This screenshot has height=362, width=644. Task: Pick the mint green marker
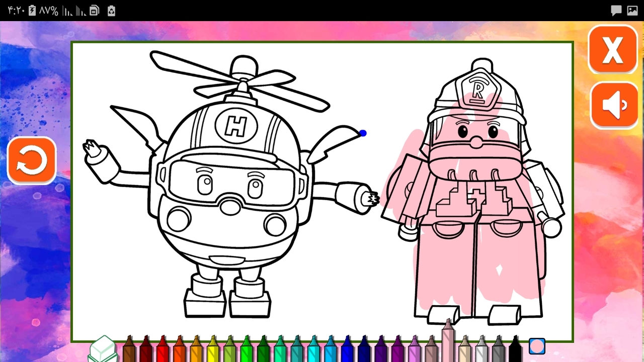[280, 349]
